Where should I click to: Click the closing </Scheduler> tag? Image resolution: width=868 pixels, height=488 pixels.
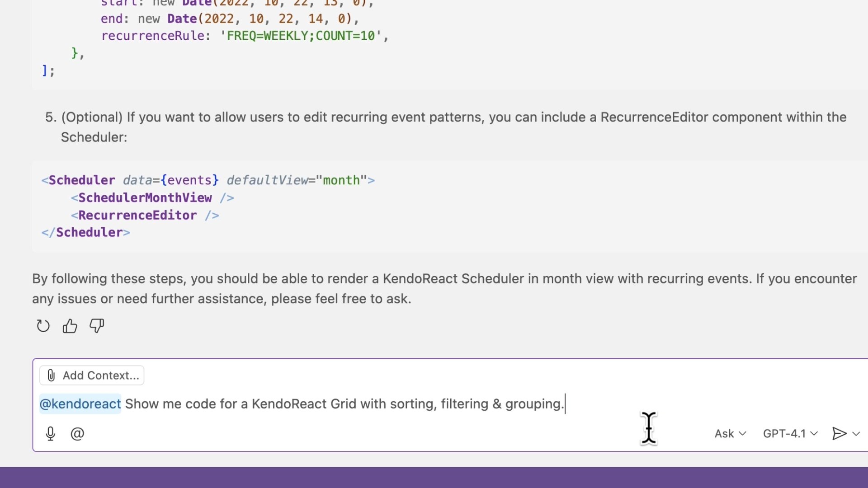[85, 232]
